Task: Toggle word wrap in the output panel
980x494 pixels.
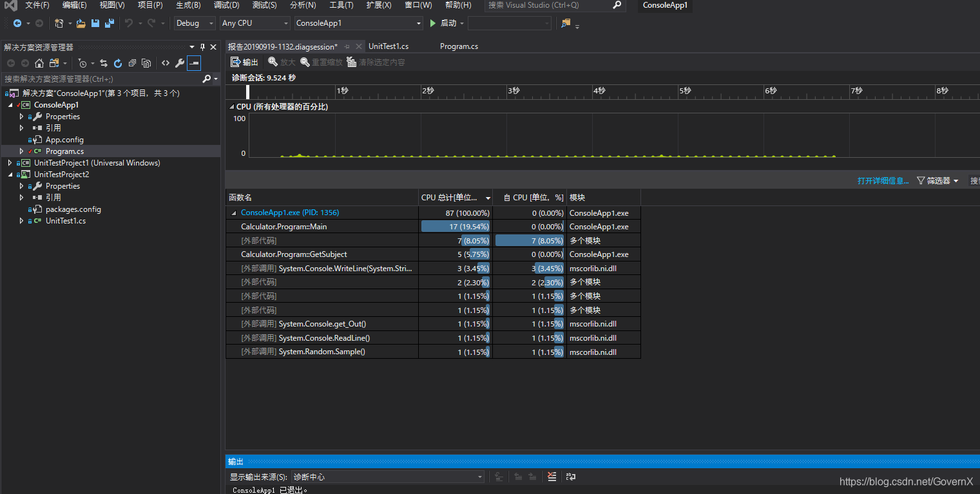Action: 571,477
